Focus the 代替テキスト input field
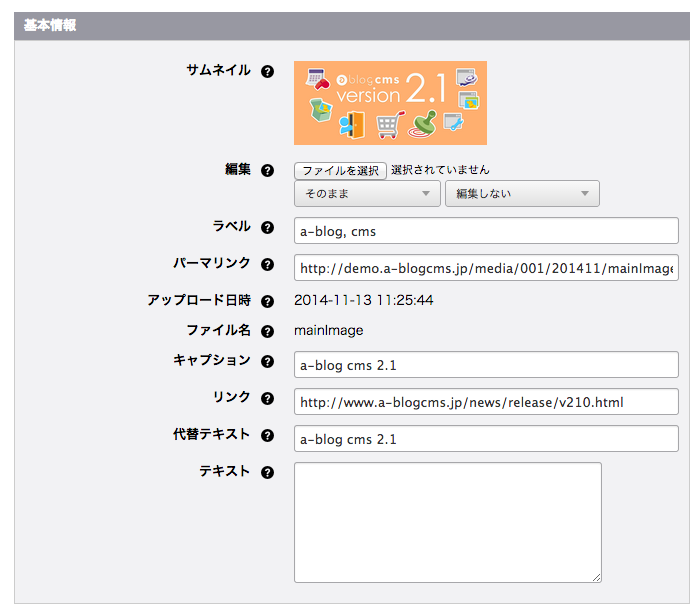700x610 pixels. pos(486,439)
